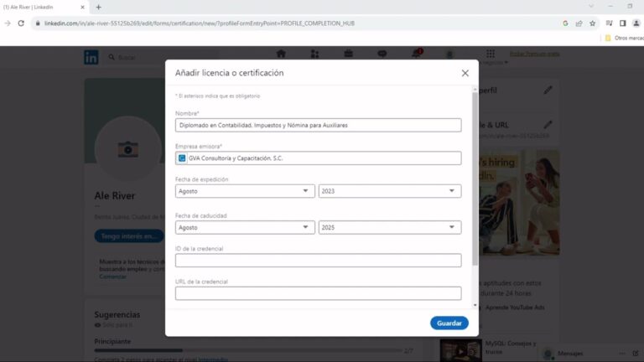Screen dimensions: 644x362
Task: Close the Añadir licencia o certificación dialog
Action: click(x=465, y=73)
